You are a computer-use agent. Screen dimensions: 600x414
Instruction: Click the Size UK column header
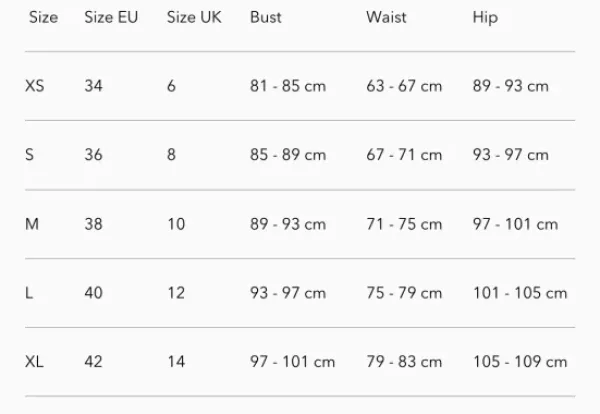pos(194,17)
